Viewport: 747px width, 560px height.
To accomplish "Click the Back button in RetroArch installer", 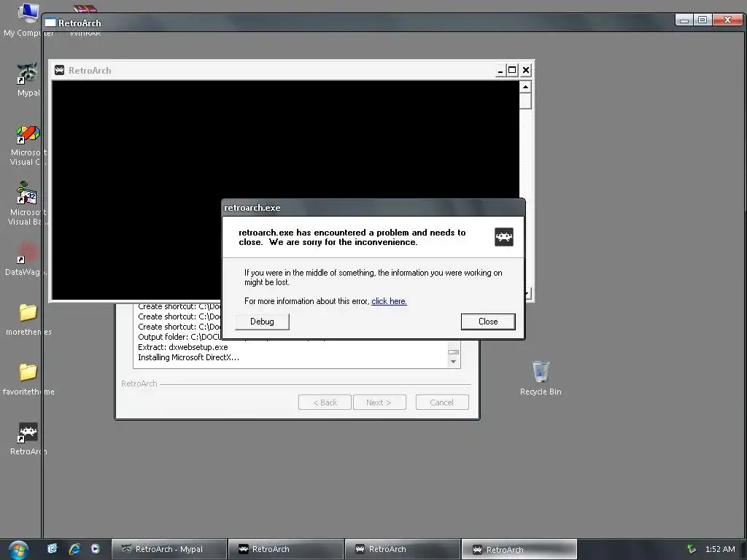I will tap(325, 402).
